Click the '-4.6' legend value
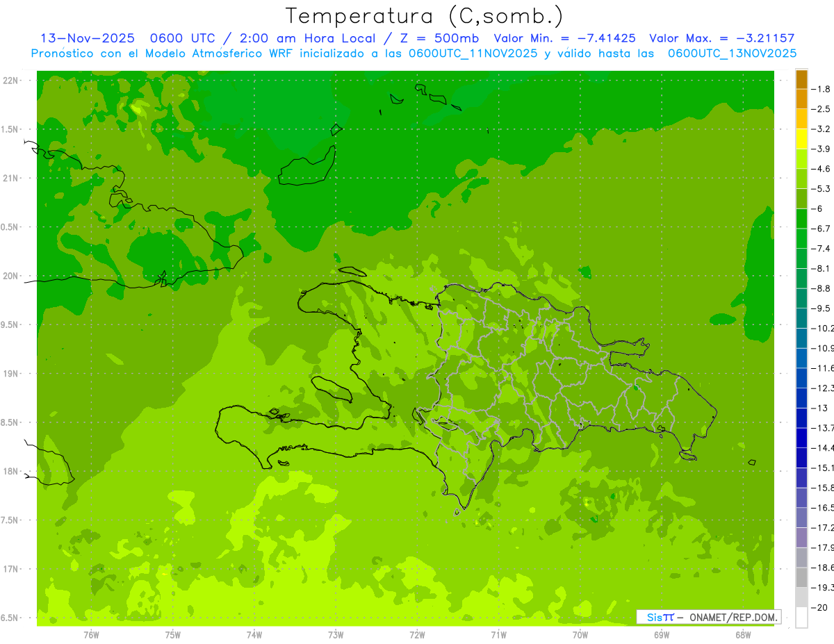Screen dimensions: 834x644 click(x=821, y=169)
